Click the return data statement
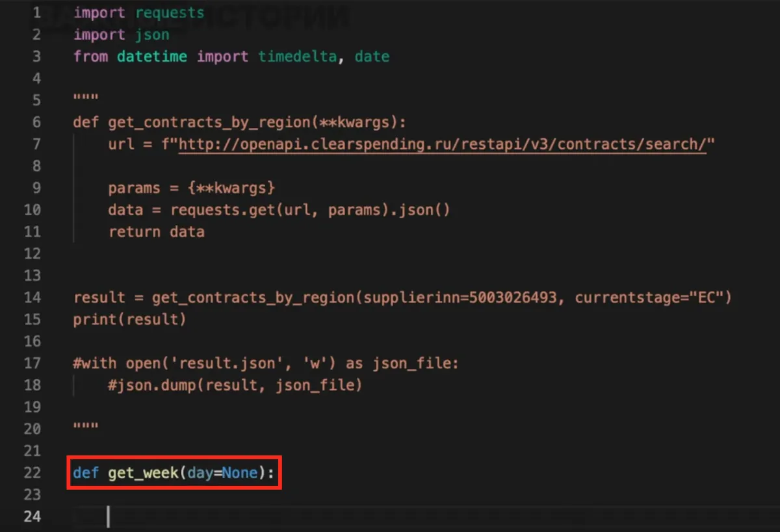 (x=156, y=232)
